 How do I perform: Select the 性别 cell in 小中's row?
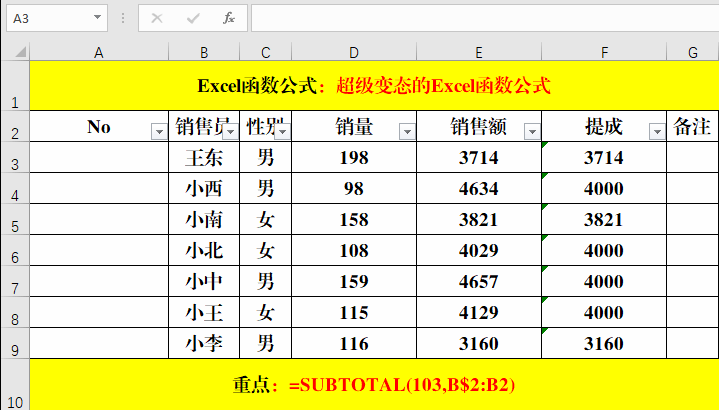coord(265,281)
